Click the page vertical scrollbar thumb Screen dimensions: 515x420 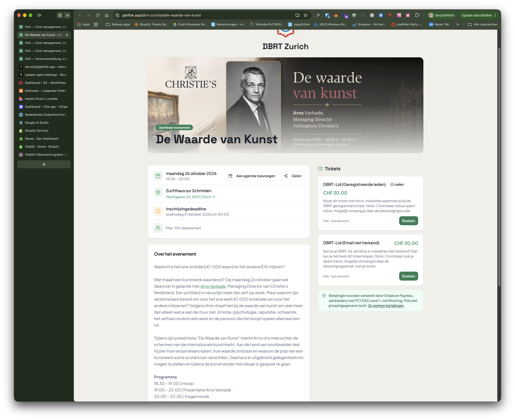click(499, 167)
